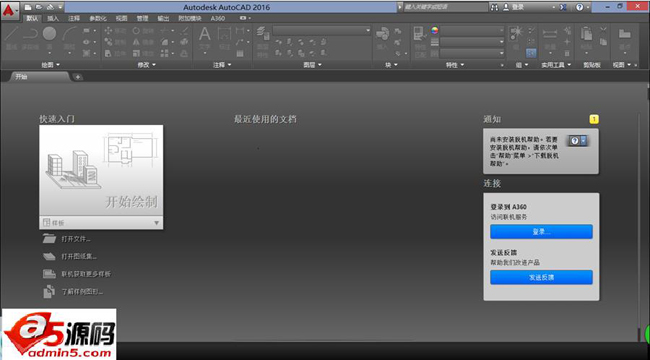Screen dimensions: 650x360
Task: Switch to the 视图 (View) ribbon tab
Action: [121, 18]
